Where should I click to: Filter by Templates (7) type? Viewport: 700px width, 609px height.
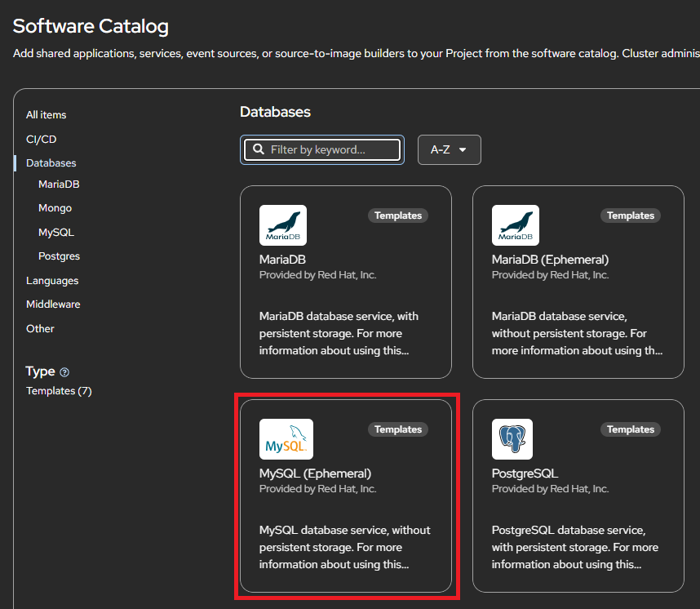pos(59,391)
